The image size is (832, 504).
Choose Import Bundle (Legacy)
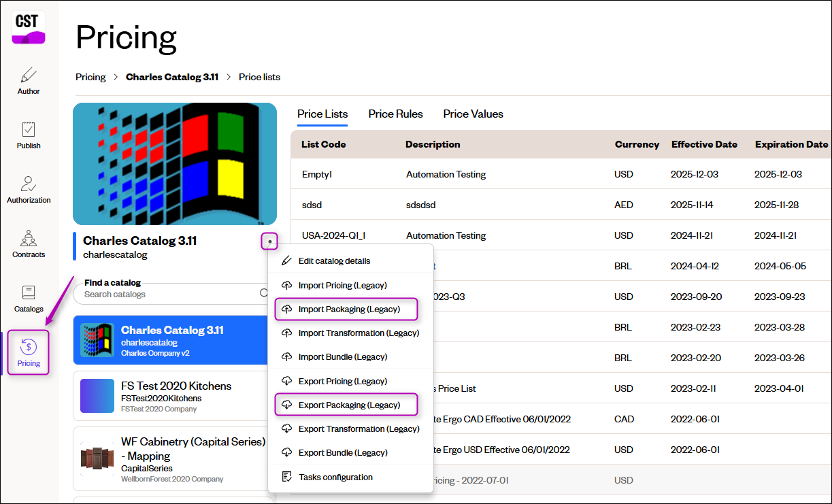tap(350, 356)
